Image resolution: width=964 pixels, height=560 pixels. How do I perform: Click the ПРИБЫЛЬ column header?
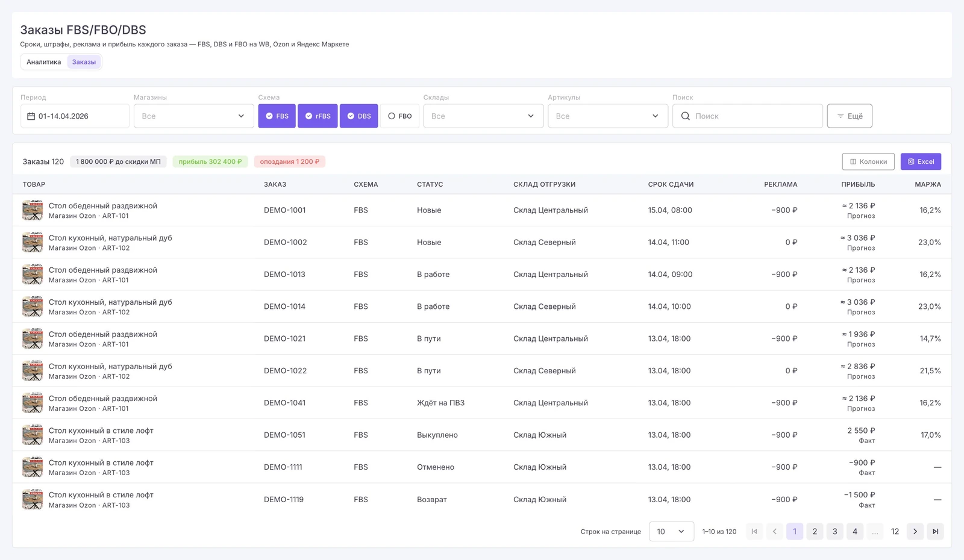[858, 184]
